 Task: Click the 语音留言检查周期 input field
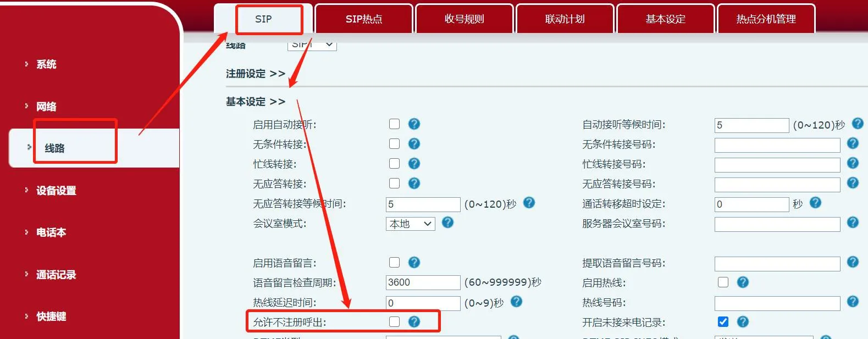[x=422, y=282]
